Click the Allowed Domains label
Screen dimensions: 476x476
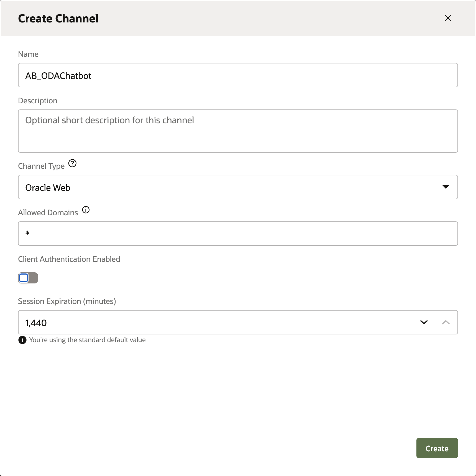tap(48, 212)
